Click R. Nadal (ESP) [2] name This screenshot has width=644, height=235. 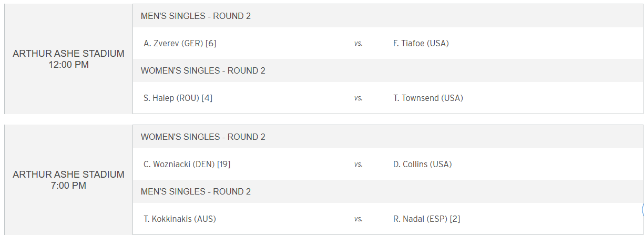[x=426, y=219]
